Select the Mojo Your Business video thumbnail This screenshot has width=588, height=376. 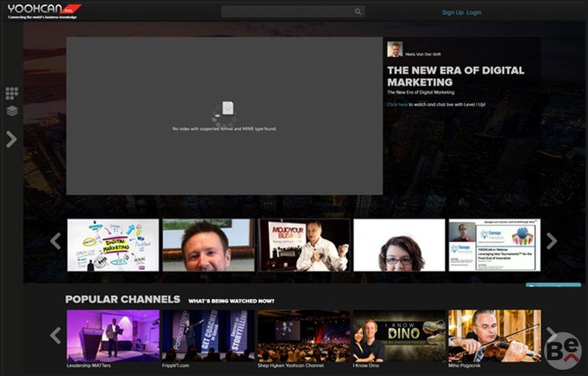point(304,245)
